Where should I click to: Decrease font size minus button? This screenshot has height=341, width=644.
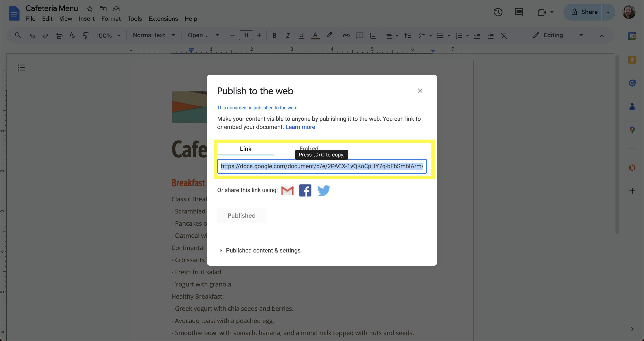click(x=232, y=35)
